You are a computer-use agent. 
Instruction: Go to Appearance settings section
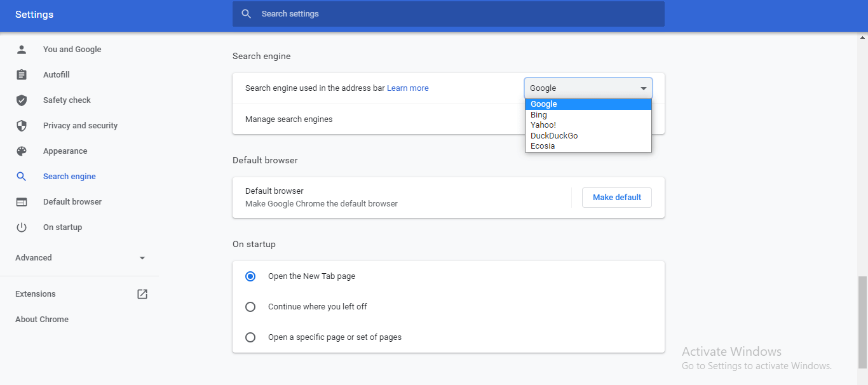click(65, 151)
